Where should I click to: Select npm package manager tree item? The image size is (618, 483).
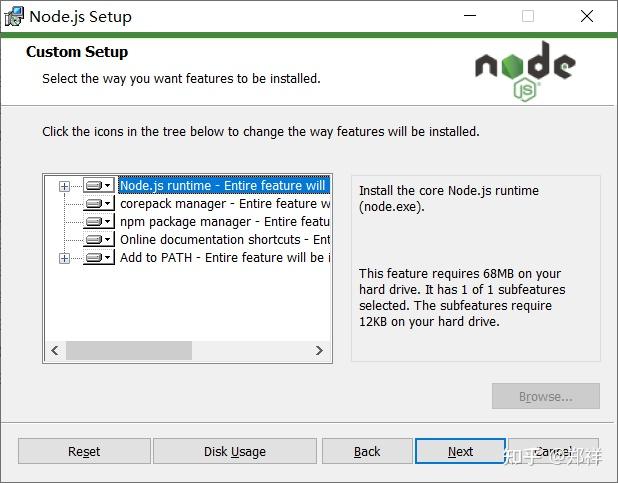(x=224, y=222)
